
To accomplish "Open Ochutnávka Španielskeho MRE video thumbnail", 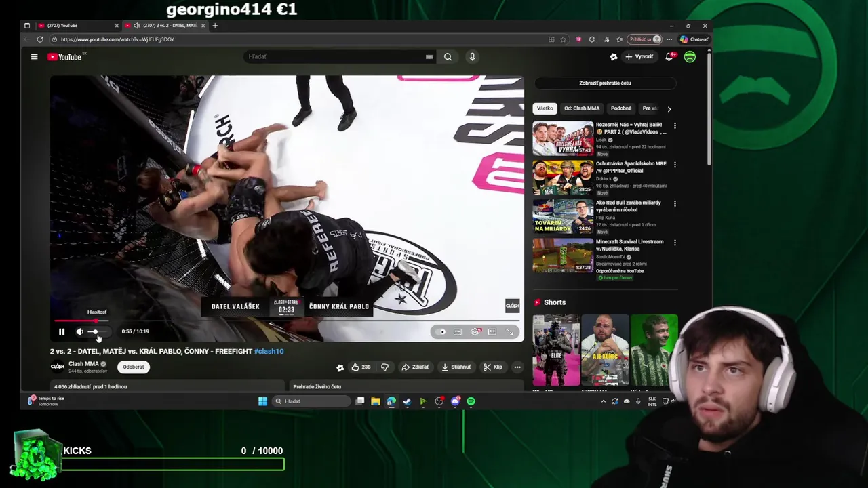I will pos(563,178).
